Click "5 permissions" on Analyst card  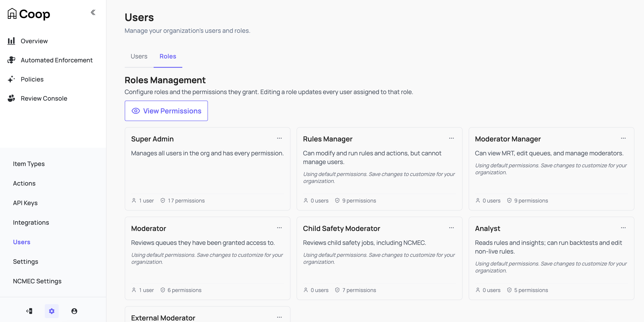[531, 290]
